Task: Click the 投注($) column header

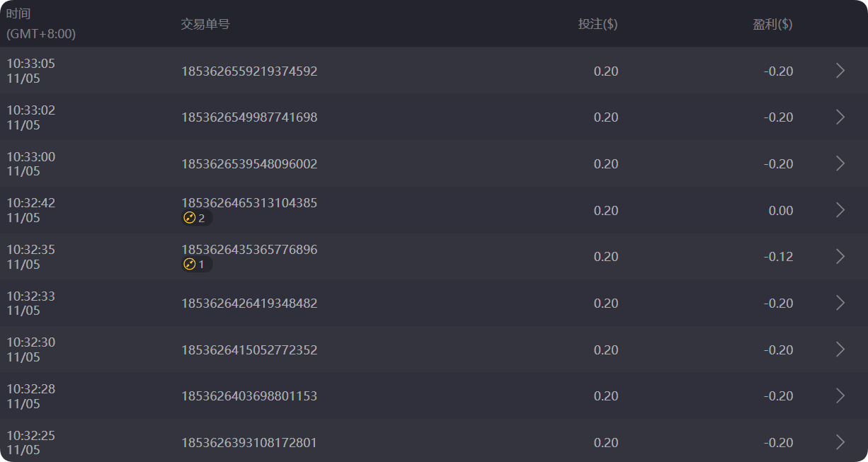Action: (598, 24)
